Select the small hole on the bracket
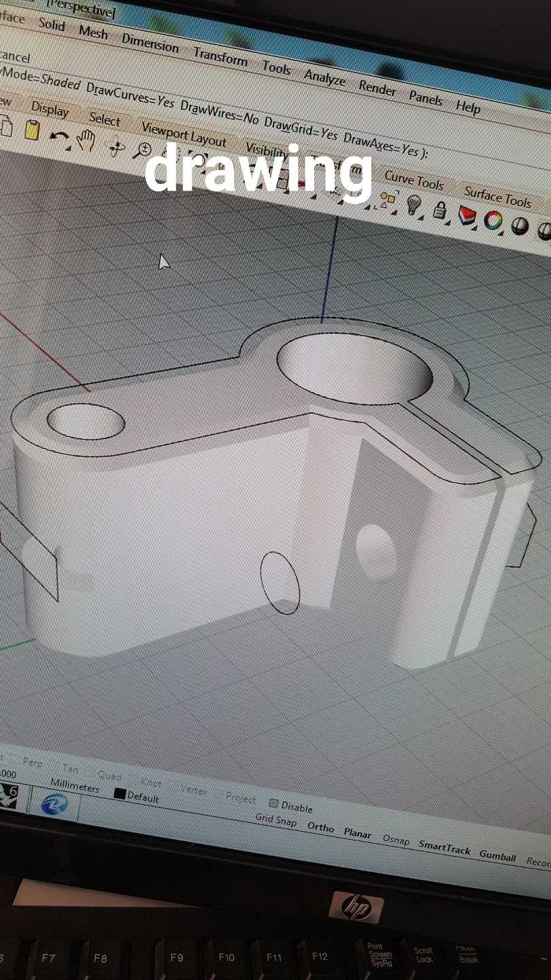The width and height of the screenshot is (551, 980). click(x=86, y=421)
